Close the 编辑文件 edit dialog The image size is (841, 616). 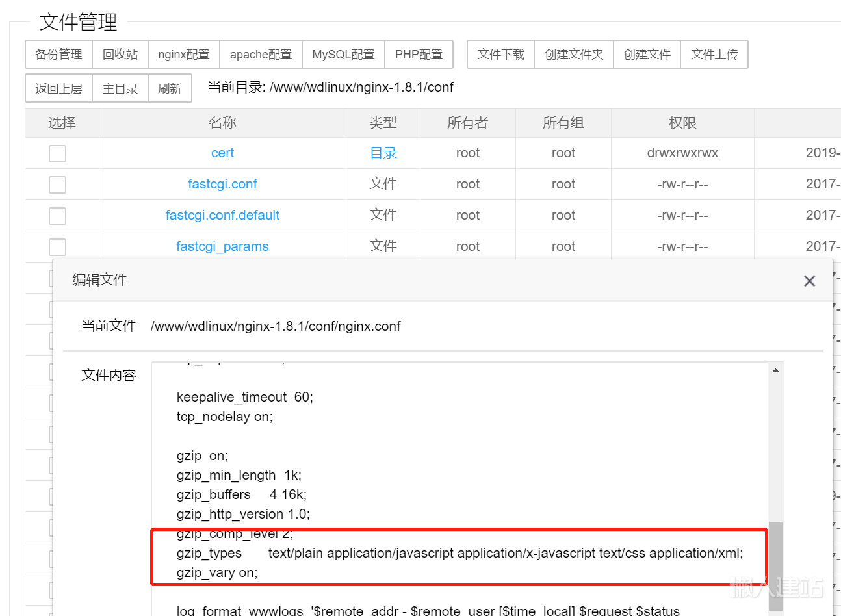point(809,281)
